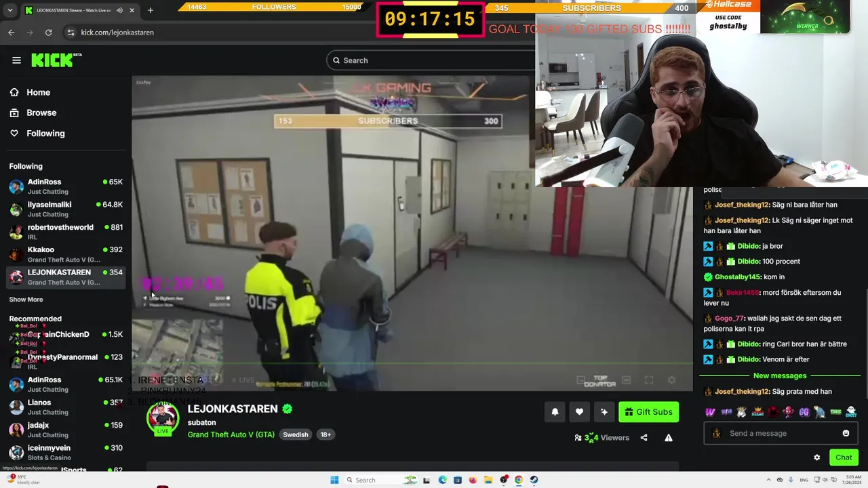Open DynastyParanormal recommended channel
Image resolution: width=868 pixels, height=488 pixels.
[x=66, y=361]
